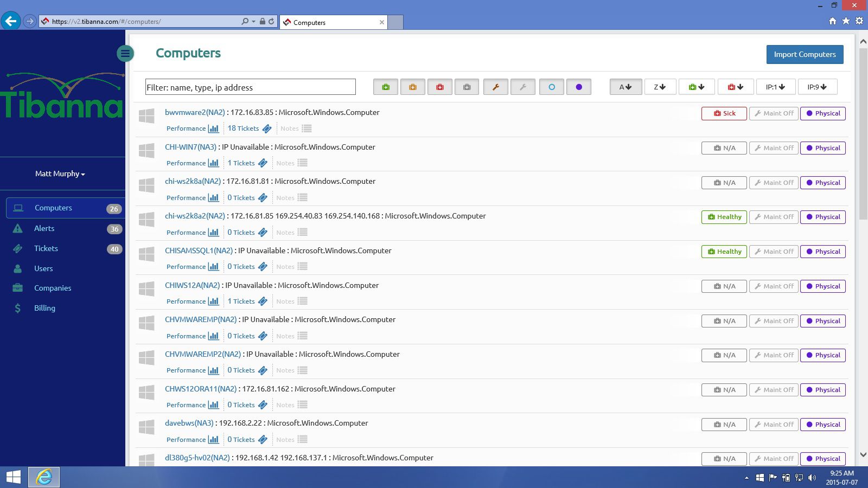Open Performance chart for chi-ws2k8a(NA2)
Viewport: 868px width, 488px height.
click(x=193, y=198)
